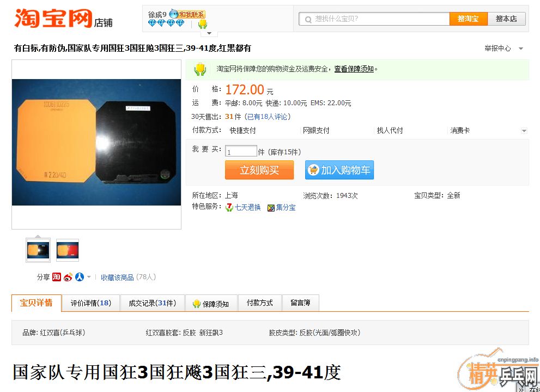The width and height of the screenshot is (540, 392).
Task: Share via blue Renren icon
Action: (x=80, y=277)
